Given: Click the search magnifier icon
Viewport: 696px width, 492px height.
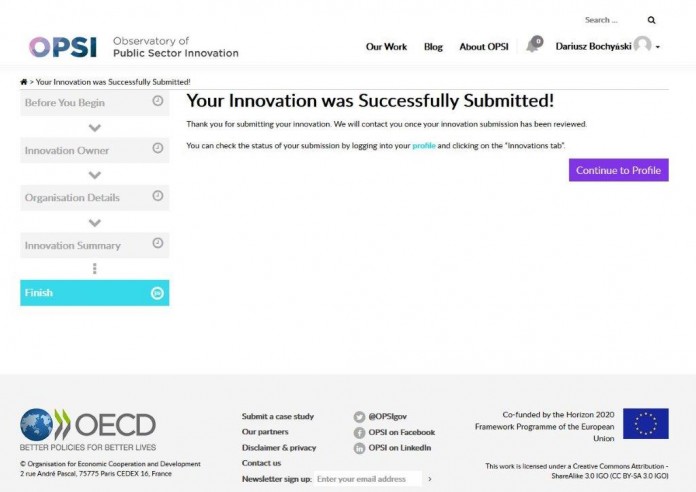Looking at the screenshot, I should point(652,20).
